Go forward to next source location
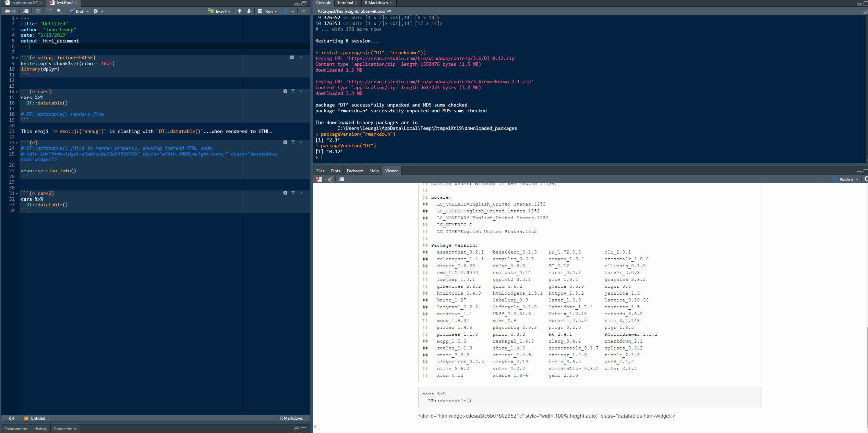 pos(14,11)
